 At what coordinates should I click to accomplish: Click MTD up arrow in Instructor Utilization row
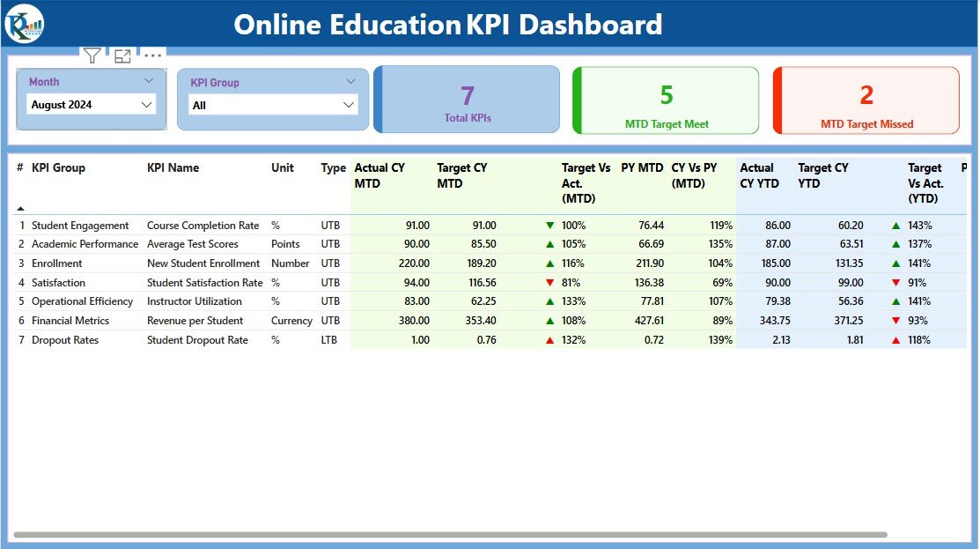coord(550,301)
